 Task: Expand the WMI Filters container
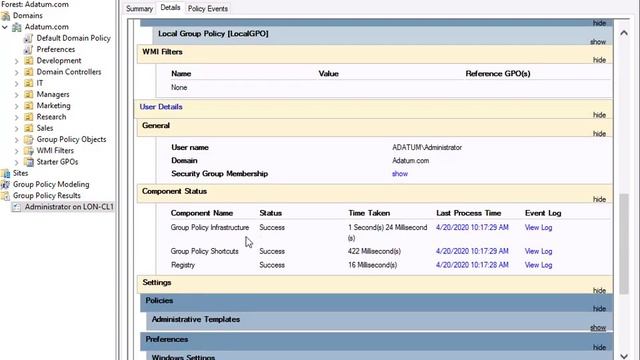coord(16,151)
